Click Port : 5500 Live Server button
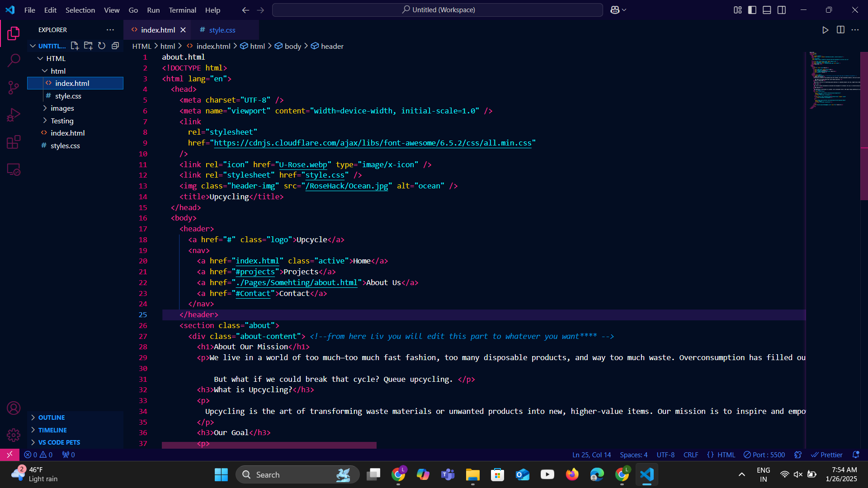The height and width of the screenshot is (488, 868). (x=764, y=455)
